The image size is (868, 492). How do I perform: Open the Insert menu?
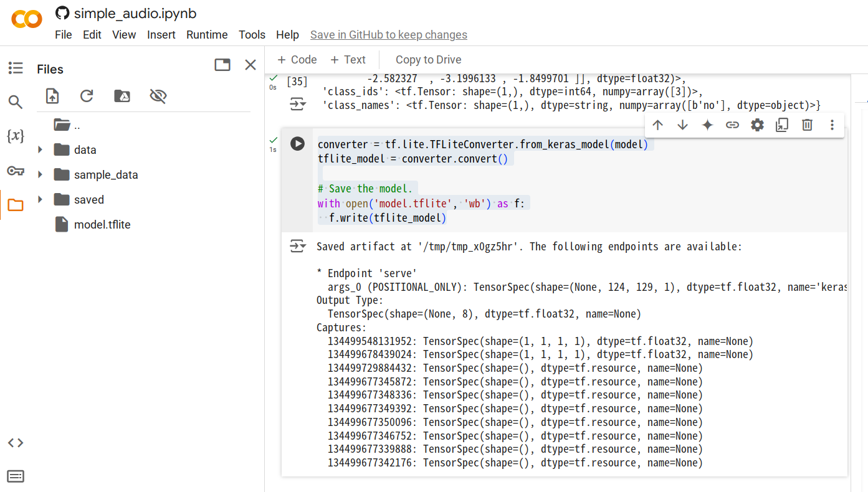(161, 35)
